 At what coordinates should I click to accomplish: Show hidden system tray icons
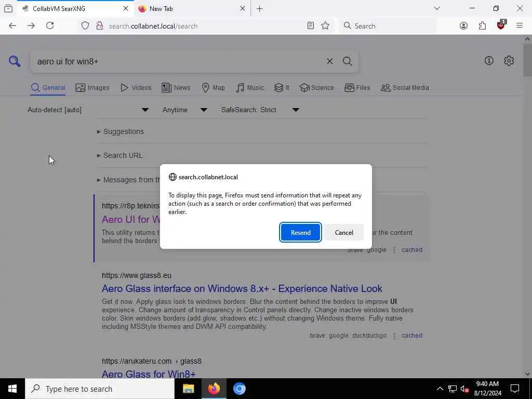point(440,389)
